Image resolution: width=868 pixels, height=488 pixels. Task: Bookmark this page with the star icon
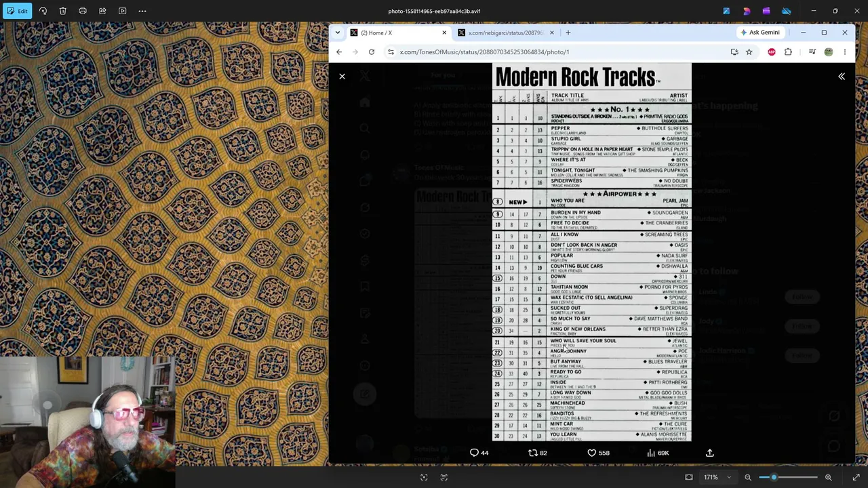pos(749,52)
